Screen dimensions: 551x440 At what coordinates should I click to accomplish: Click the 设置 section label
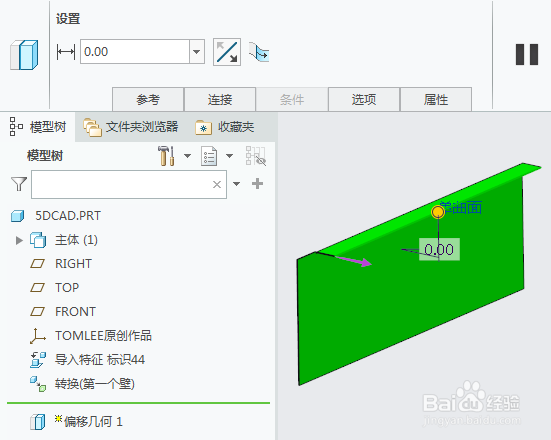coord(68,18)
